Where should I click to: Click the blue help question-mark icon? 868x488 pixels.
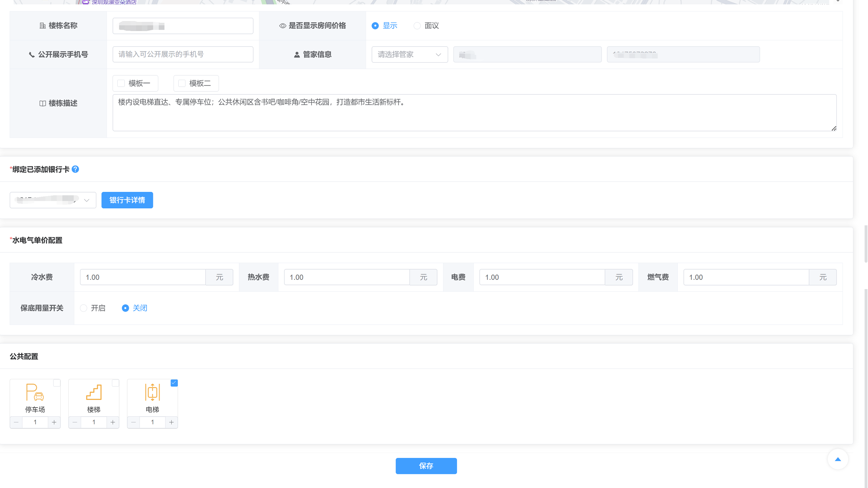coord(75,169)
